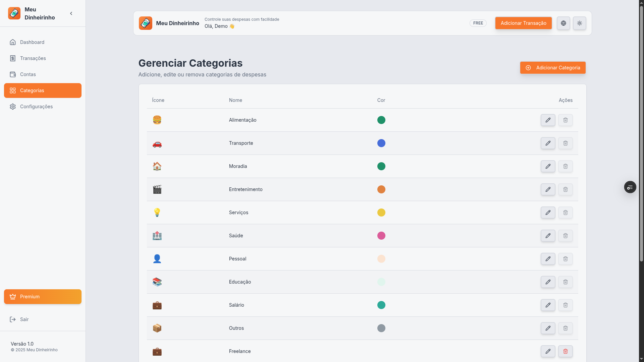Delete the Freelance category with red trash icon
Viewport: 644px width, 362px height.
pyautogui.click(x=565, y=351)
